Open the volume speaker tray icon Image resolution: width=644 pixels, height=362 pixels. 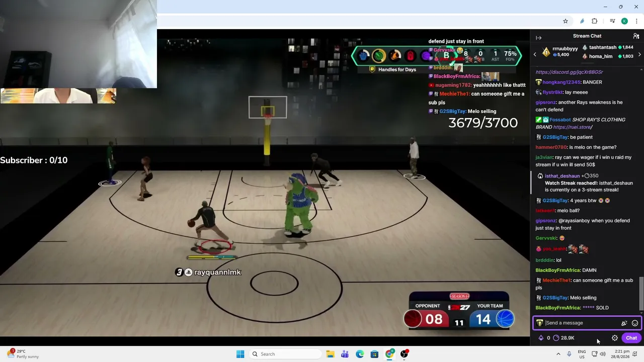pos(603,354)
